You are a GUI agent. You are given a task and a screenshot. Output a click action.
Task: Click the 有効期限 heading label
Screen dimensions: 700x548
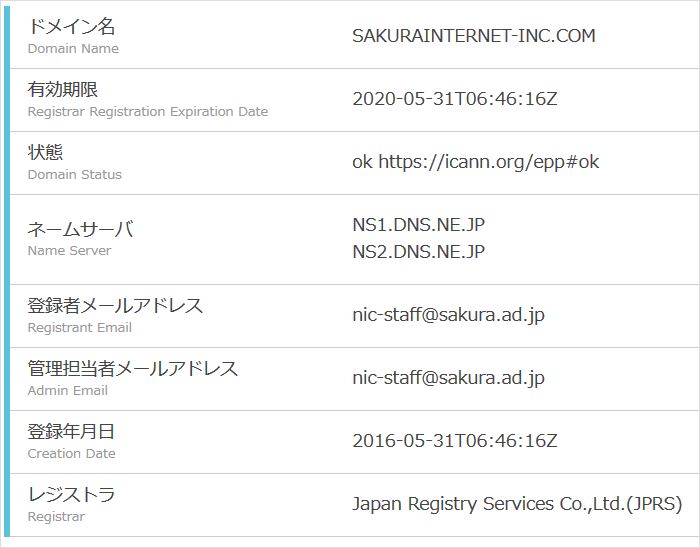[62, 90]
